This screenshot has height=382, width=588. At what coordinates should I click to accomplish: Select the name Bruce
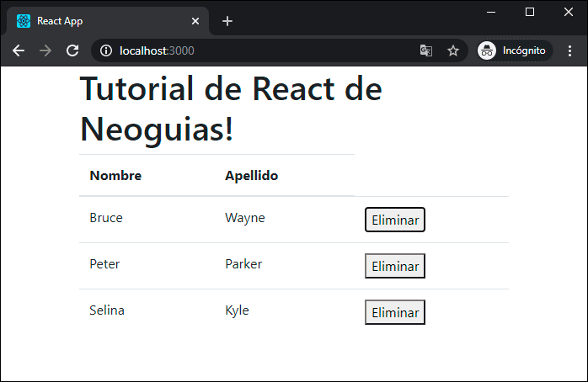(x=106, y=218)
